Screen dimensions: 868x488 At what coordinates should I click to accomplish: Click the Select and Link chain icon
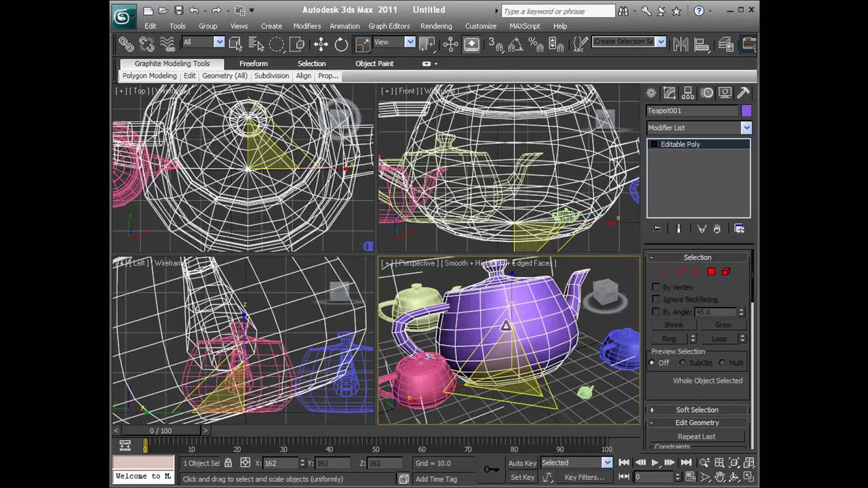(126, 44)
